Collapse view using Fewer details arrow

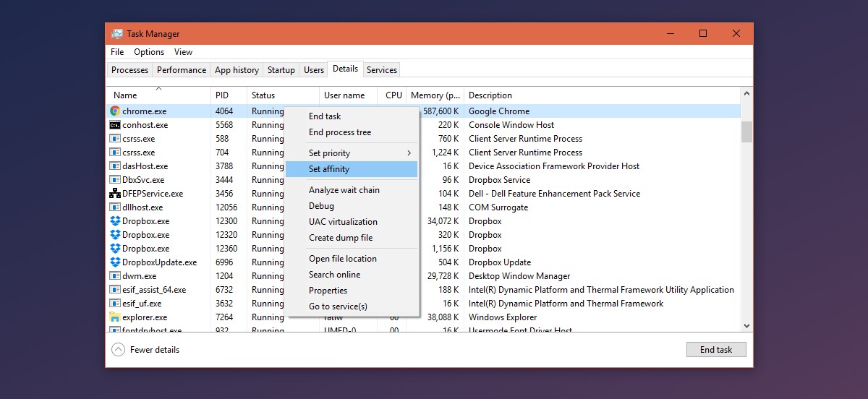pyautogui.click(x=118, y=350)
